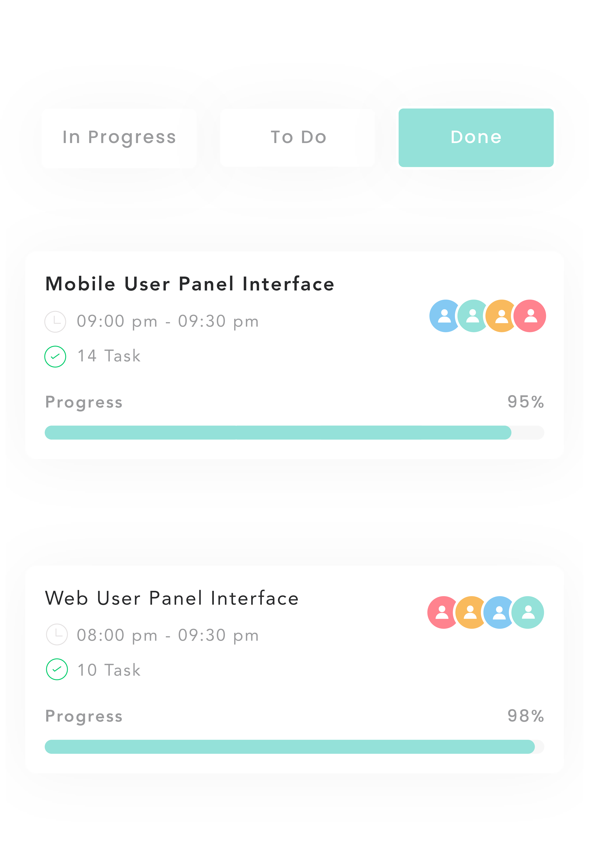Switch to the To Do tab
589x868 pixels.
coord(298,137)
